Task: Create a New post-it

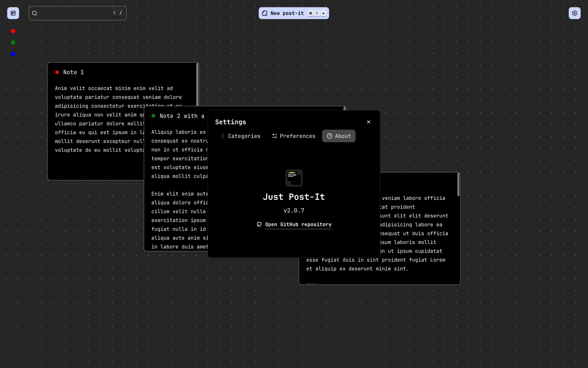Action: 287,13
